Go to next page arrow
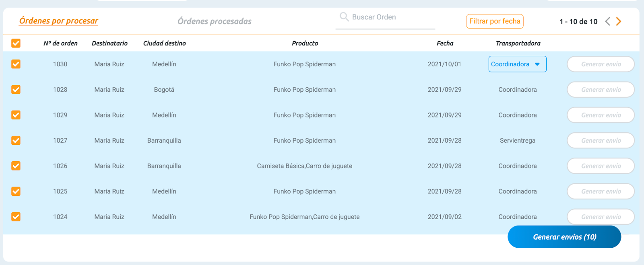The height and width of the screenshot is (265, 644). pyautogui.click(x=619, y=21)
